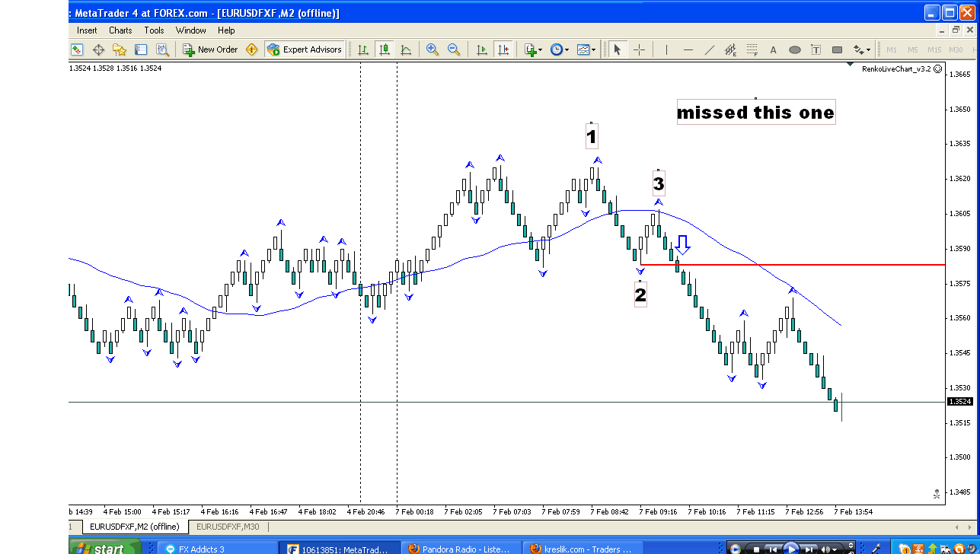Toggle the Expert Advisors button

305,49
